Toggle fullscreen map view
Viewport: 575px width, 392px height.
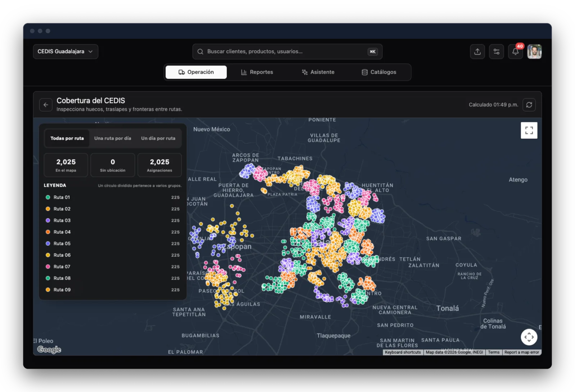[529, 130]
